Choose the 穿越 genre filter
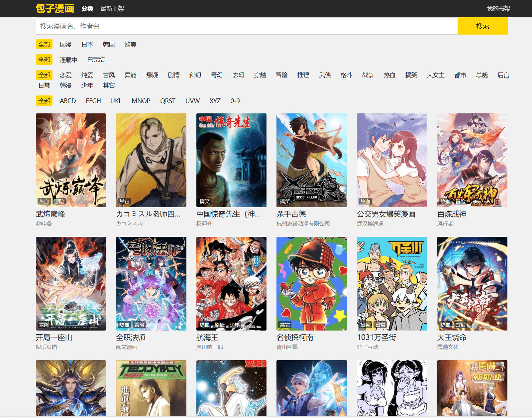Viewport: 532px width, 418px height. [260, 75]
